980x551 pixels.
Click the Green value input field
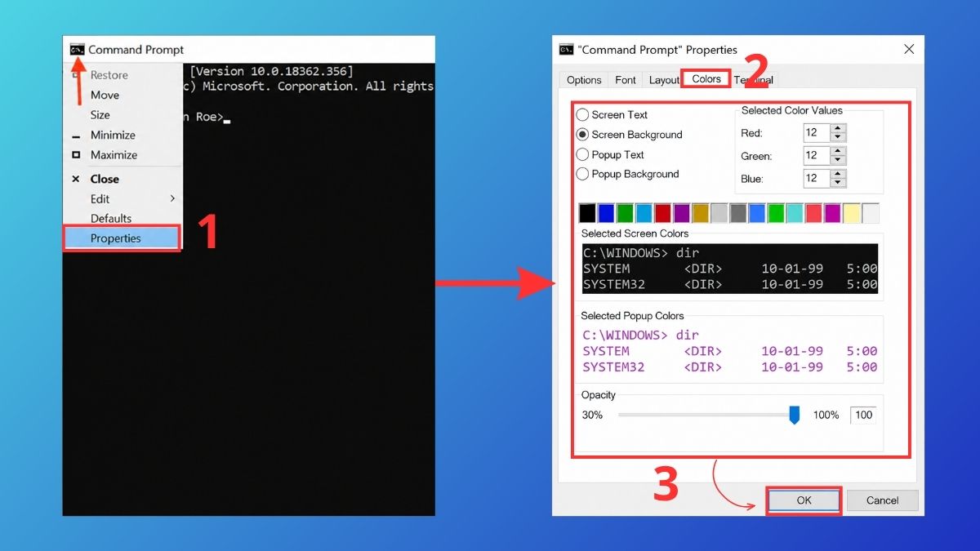pyautogui.click(x=817, y=156)
